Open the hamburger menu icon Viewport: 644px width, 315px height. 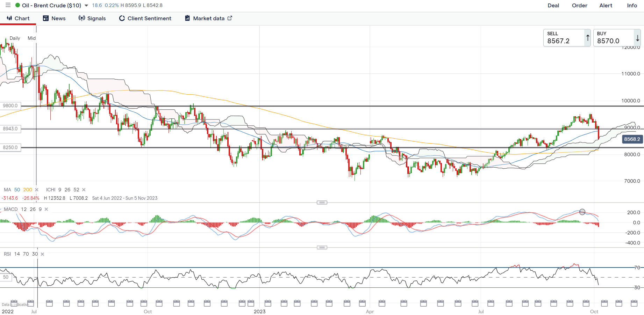(x=8, y=5)
